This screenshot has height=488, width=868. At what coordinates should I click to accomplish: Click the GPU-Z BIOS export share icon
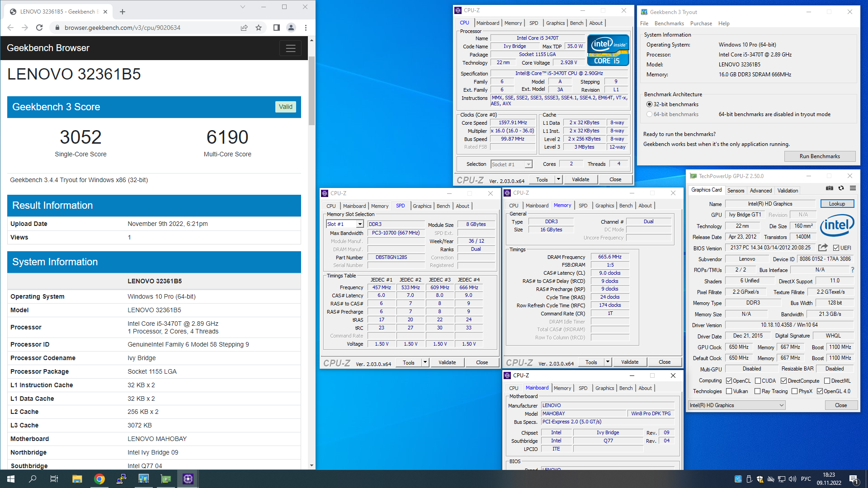tap(823, 248)
